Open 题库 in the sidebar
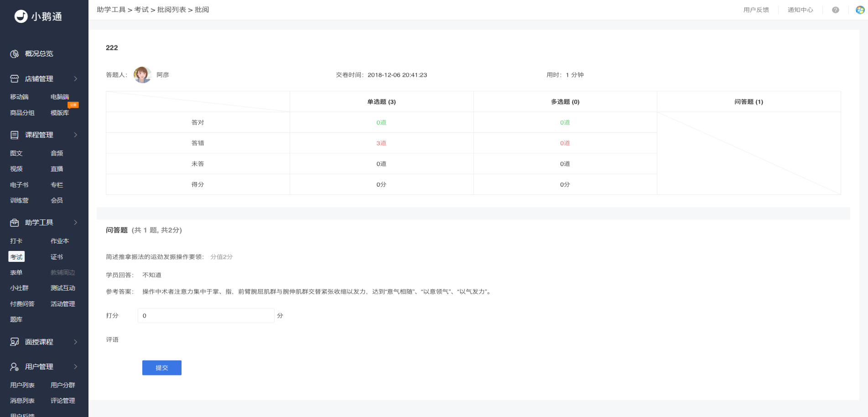Viewport: 868px width, 417px height. click(x=16, y=319)
